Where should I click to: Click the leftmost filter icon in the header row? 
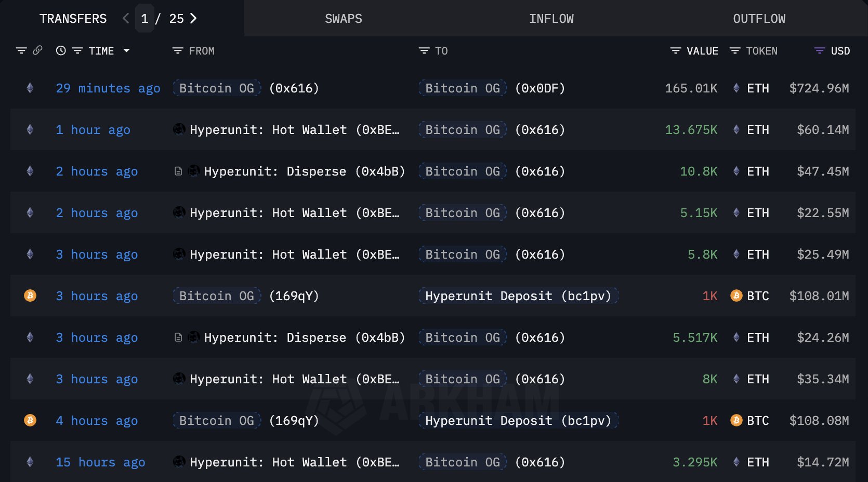(x=21, y=50)
